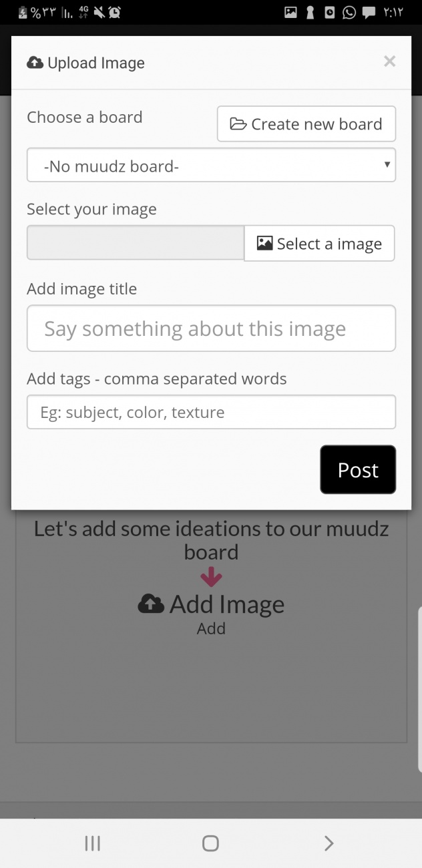Click the picture icon on Select a image
The height and width of the screenshot is (868, 422).
click(265, 244)
